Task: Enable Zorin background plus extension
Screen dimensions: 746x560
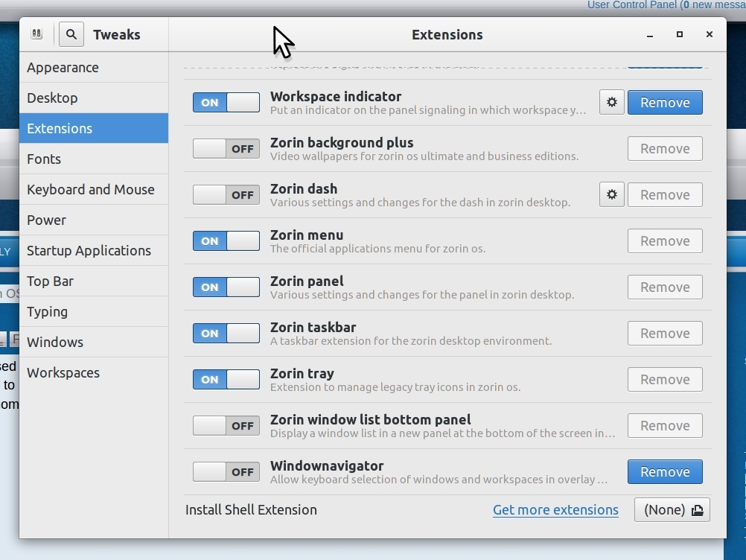Action: coord(226,149)
